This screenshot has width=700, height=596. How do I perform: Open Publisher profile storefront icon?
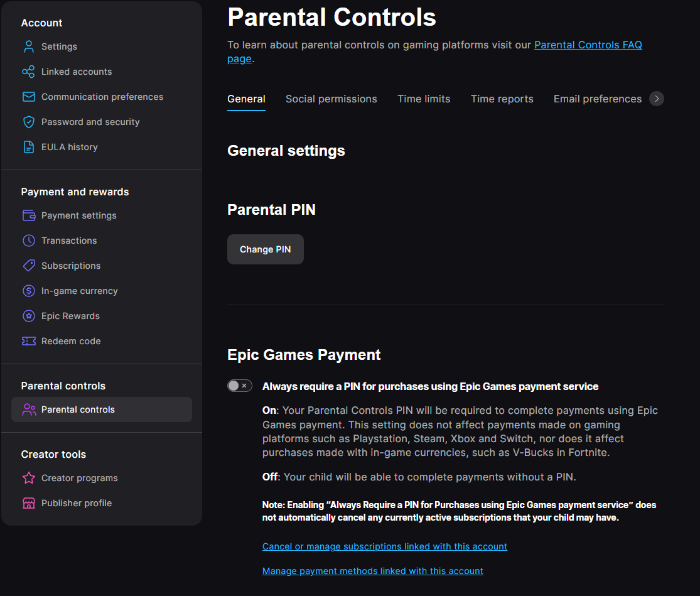[29, 503]
